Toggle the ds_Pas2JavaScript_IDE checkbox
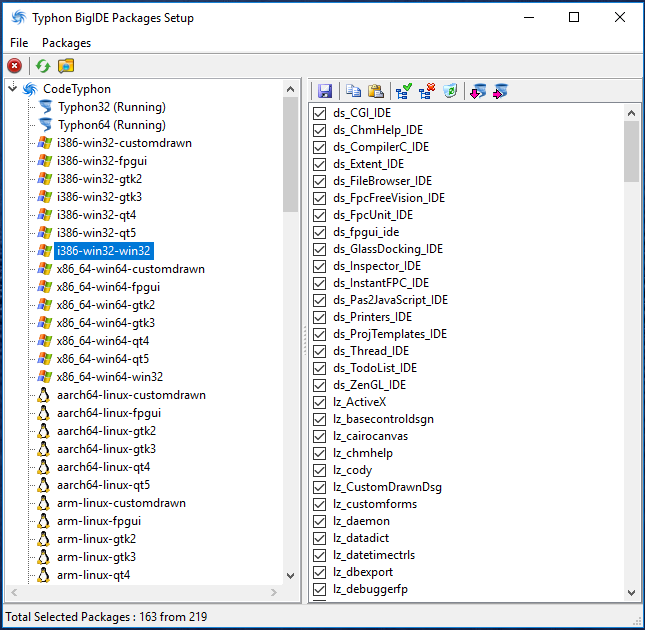The image size is (645, 630). point(320,300)
